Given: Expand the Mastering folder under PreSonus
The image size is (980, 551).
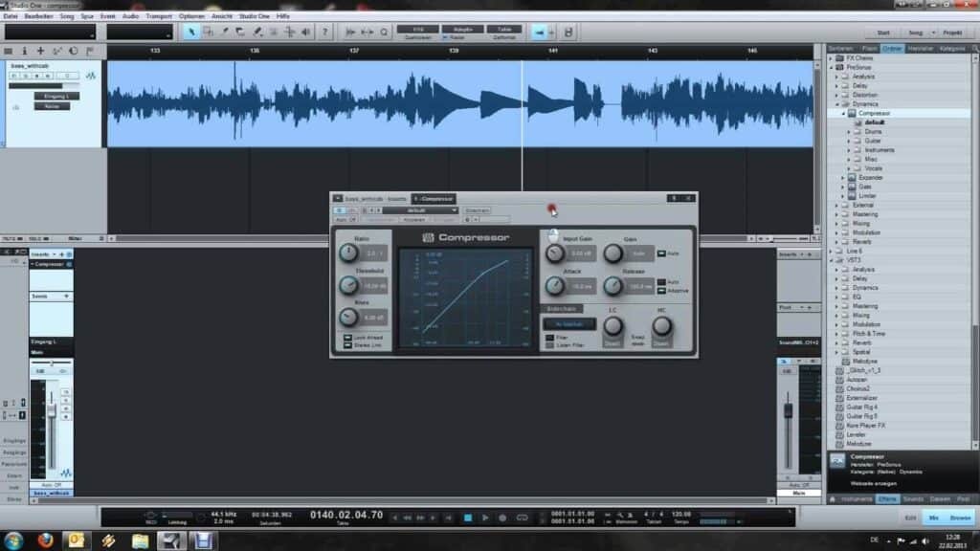Looking at the screenshot, I should [x=836, y=214].
